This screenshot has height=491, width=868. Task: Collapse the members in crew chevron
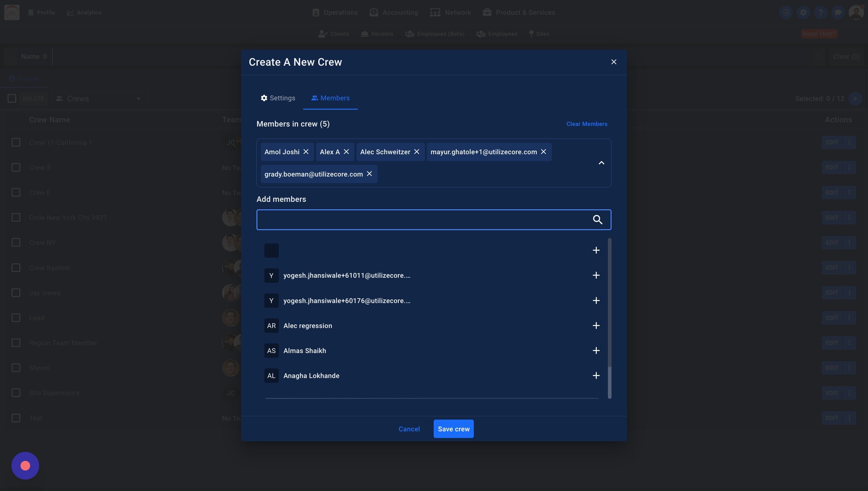[601, 163]
